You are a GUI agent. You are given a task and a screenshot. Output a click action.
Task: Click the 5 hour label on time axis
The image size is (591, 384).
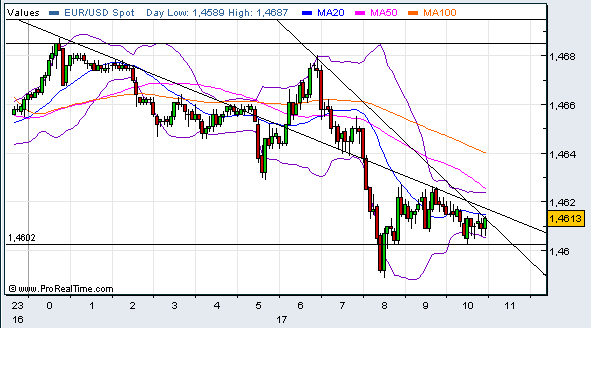click(258, 306)
